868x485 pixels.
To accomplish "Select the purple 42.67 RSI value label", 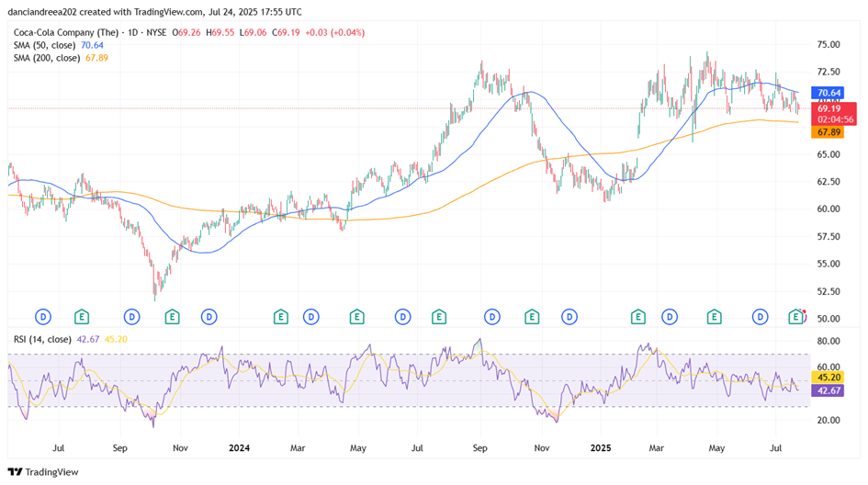I will tap(829, 390).
